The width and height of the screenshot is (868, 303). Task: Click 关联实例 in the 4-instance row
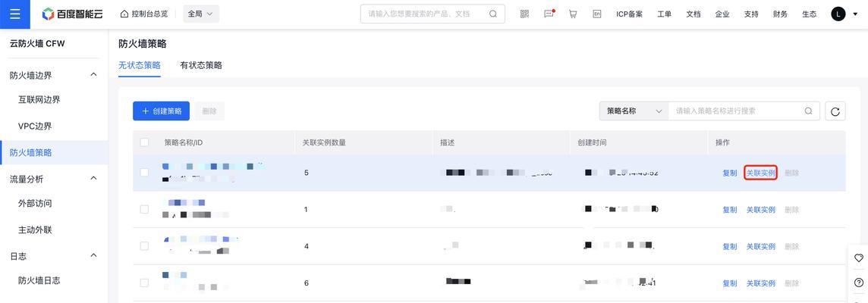coord(760,247)
